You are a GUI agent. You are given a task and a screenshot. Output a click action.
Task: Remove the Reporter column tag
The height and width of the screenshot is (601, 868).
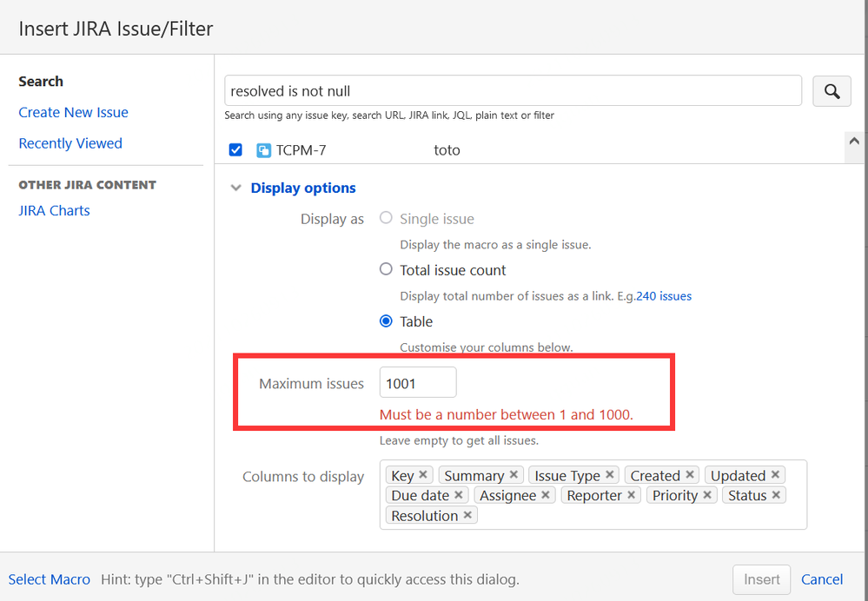631,494
